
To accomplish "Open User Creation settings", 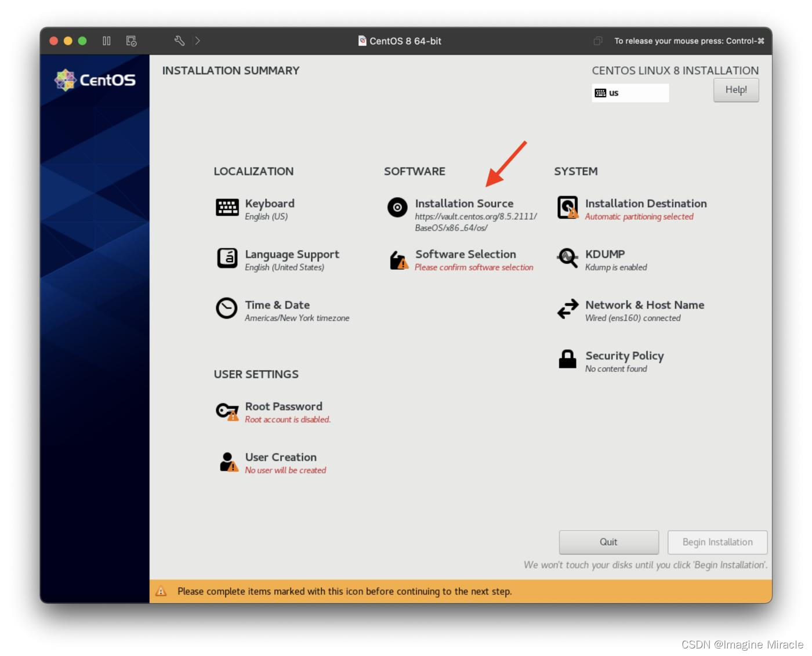I will 280,457.
